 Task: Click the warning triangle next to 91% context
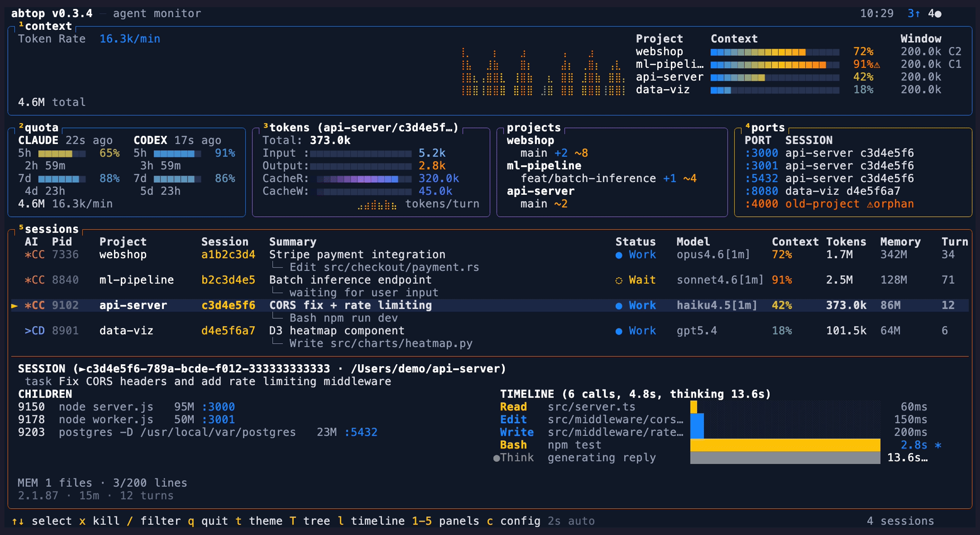click(877, 65)
